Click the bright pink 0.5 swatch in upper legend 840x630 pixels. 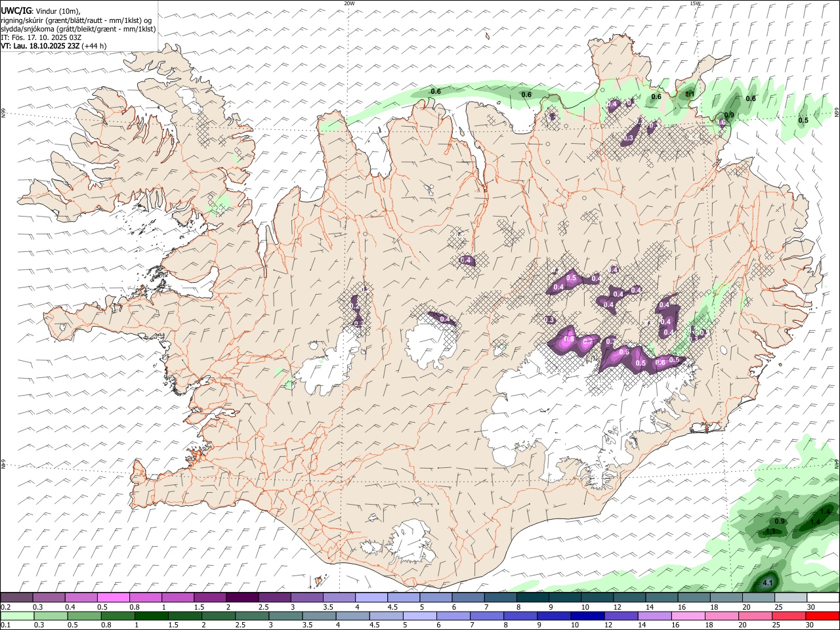coord(114,598)
